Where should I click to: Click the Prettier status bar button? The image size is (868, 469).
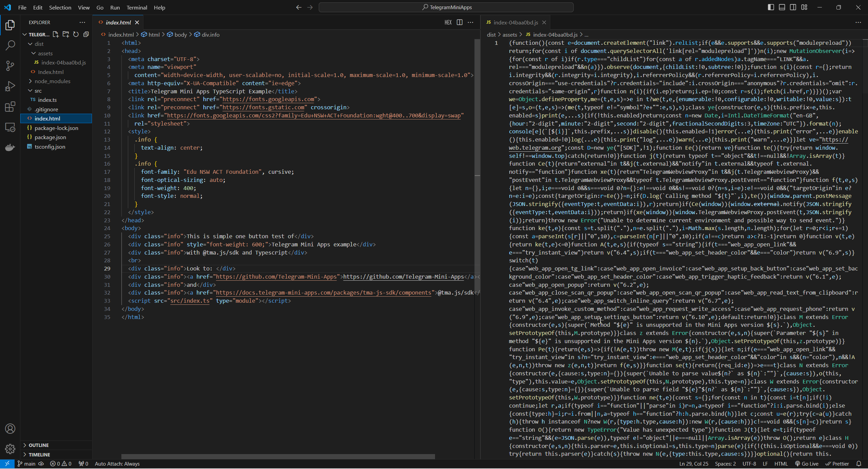837,464
